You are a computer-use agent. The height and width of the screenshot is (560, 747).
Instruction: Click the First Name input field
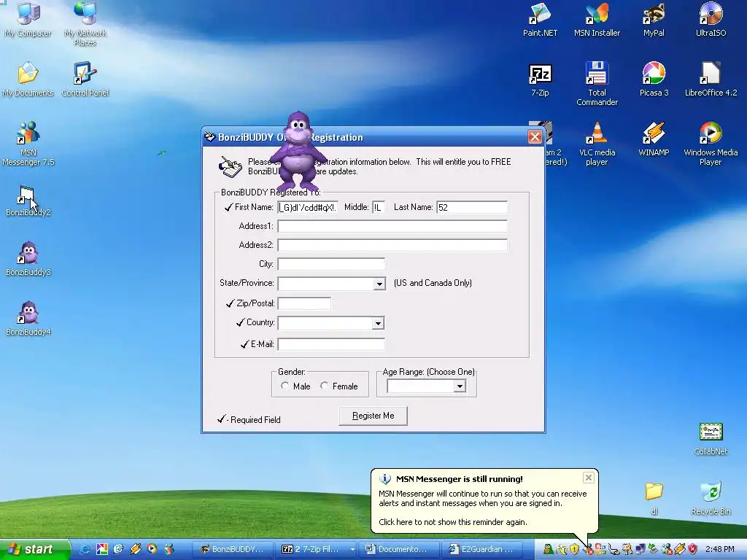pyautogui.click(x=309, y=207)
